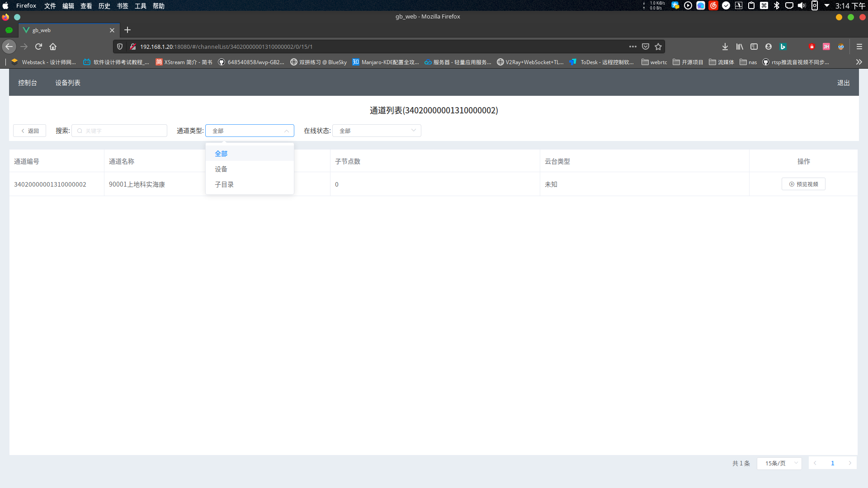Choose 子目录 option from dropdown
The width and height of the screenshot is (868, 488).
[x=224, y=184]
